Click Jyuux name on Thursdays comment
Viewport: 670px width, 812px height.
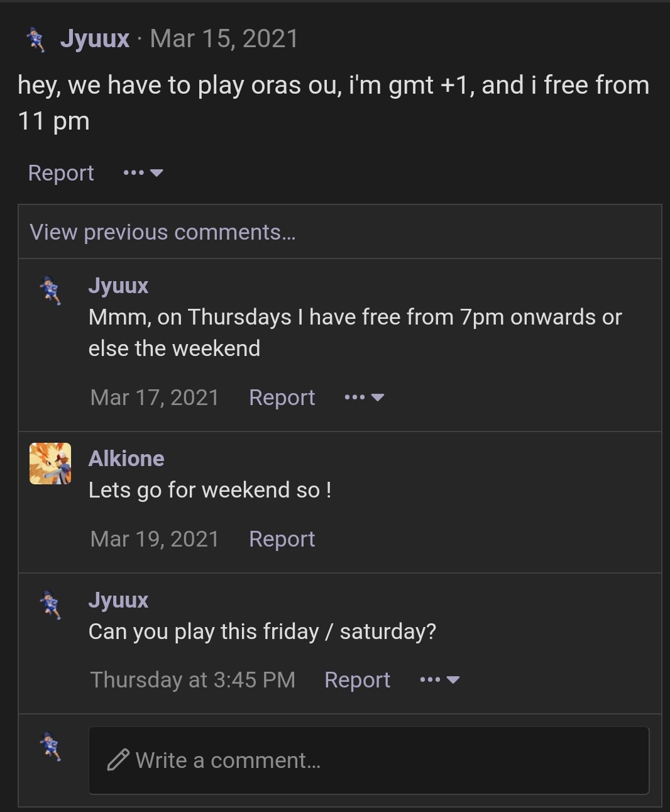click(118, 286)
